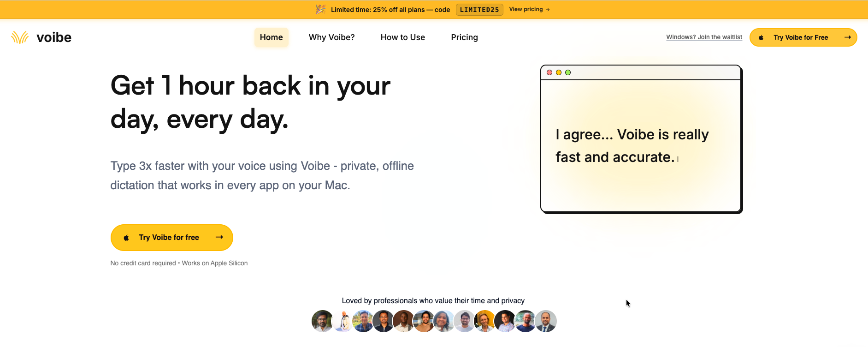Click the voibe wordmark text

(54, 37)
